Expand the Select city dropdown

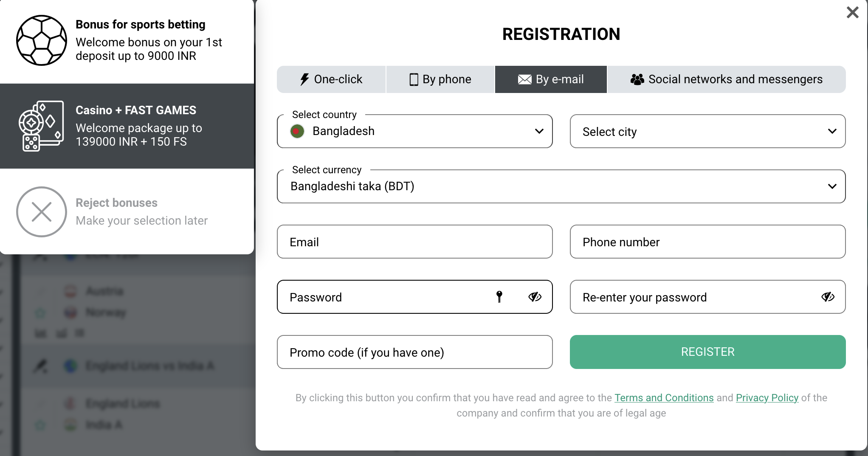(707, 131)
